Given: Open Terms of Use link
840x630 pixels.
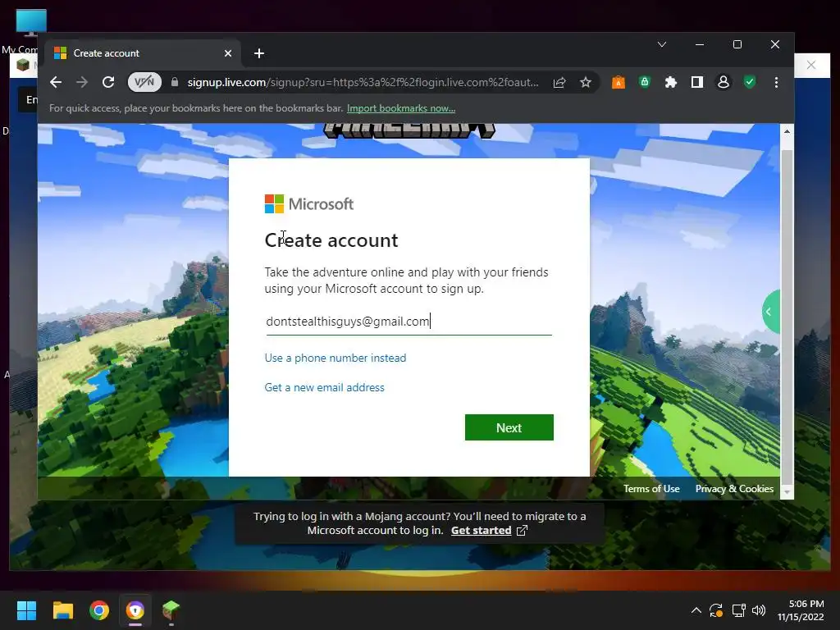Looking at the screenshot, I should coord(651,489).
